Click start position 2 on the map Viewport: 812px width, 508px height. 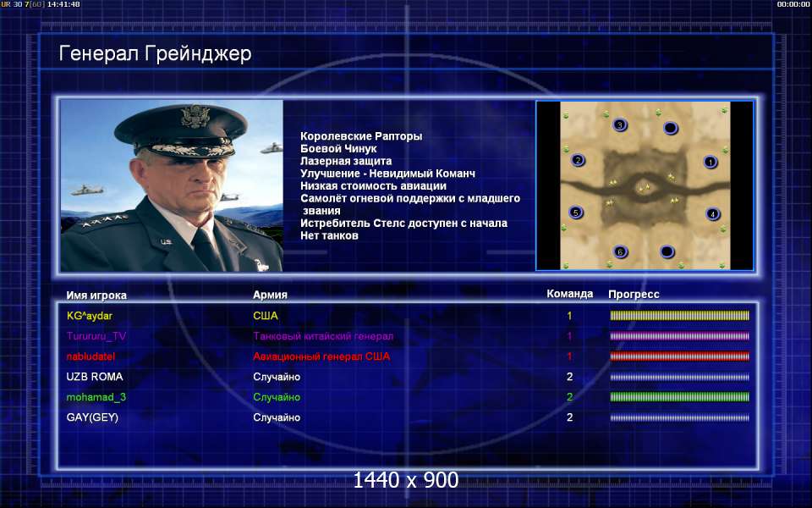[578, 160]
